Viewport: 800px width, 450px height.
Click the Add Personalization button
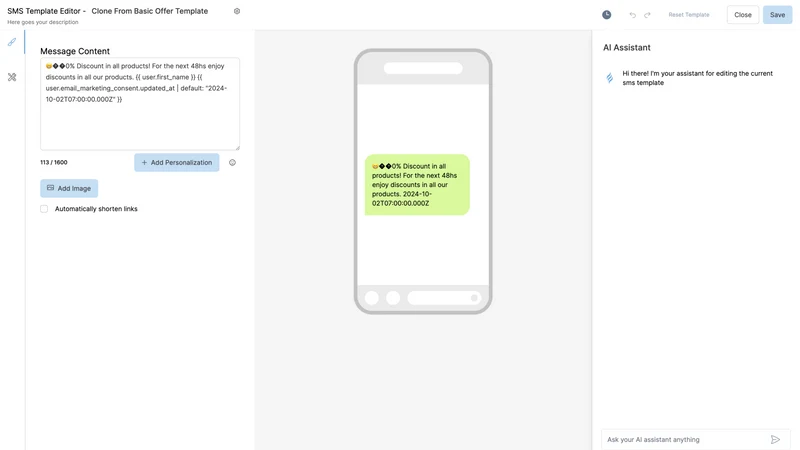177,162
